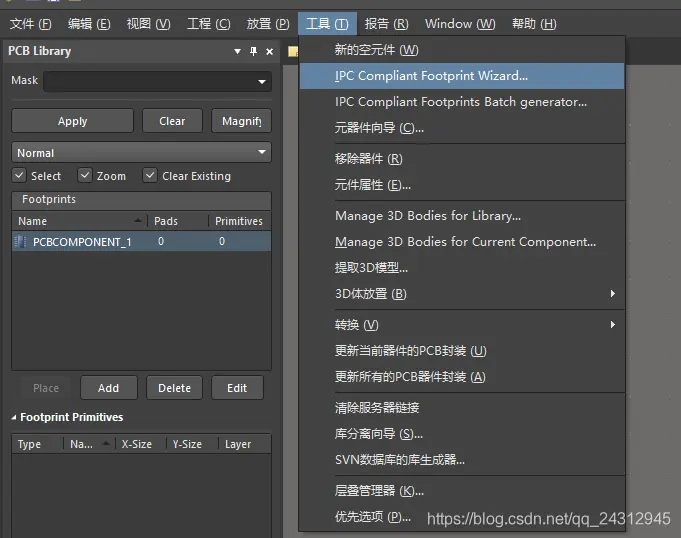Screen dimensions: 681x538
Task: Pin the PCB Library panel
Action: click(x=254, y=52)
